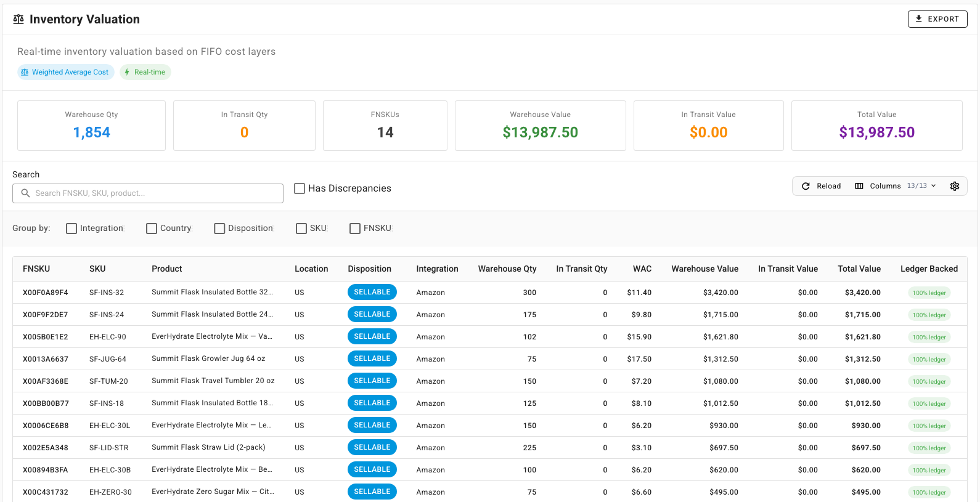Click the In Transit Value $0.00 card
The width and height of the screenshot is (980, 502).
pos(709,126)
